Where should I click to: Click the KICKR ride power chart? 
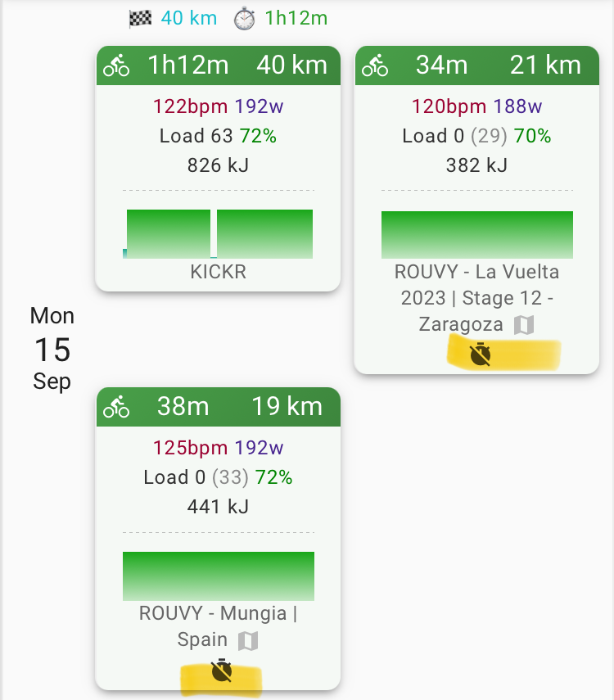pyautogui.click(x=219, y=234)
